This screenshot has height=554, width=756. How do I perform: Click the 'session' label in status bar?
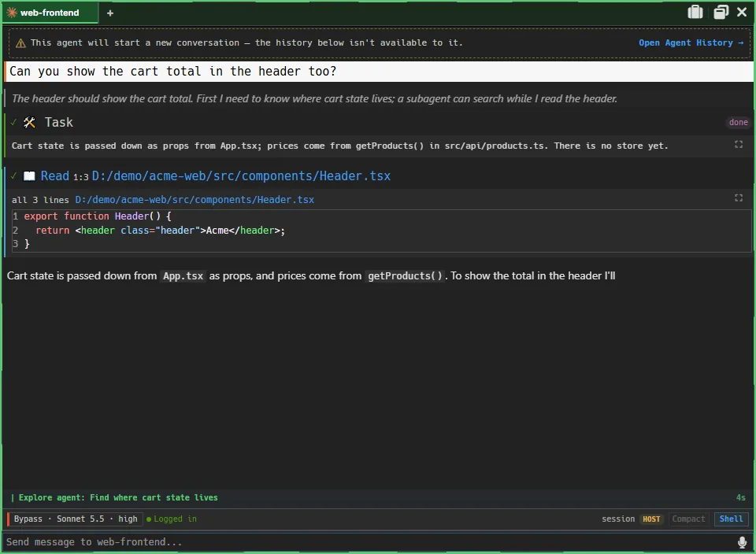pos(618,519)
